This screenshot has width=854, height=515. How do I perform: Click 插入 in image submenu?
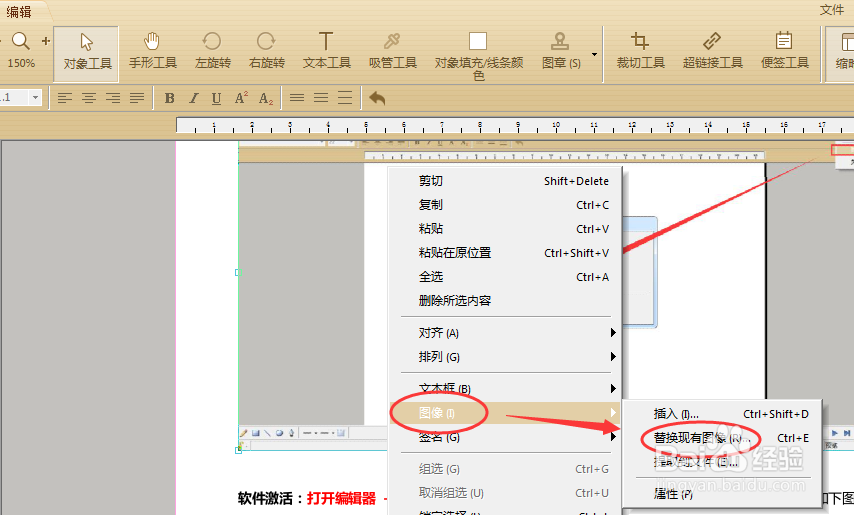tap(722, 414)
